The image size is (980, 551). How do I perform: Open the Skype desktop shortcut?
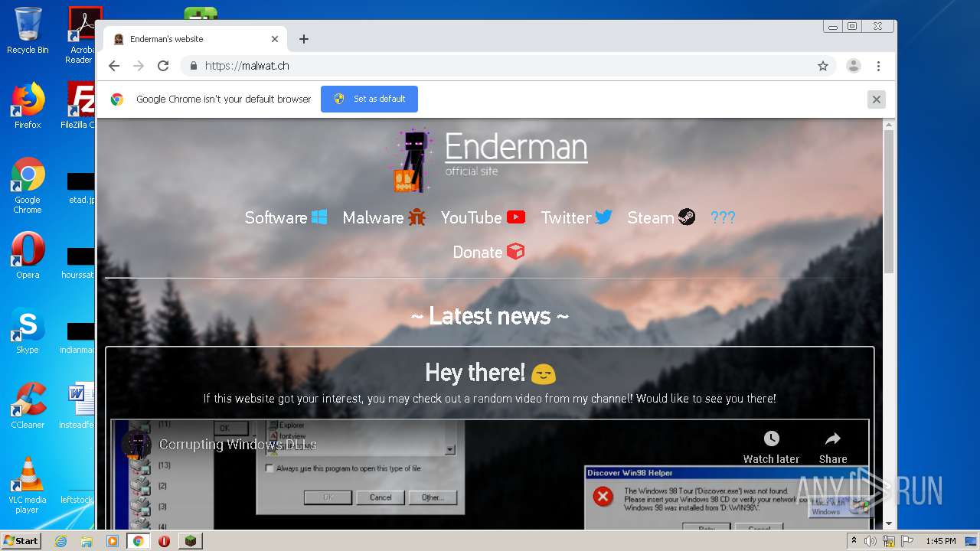click(x=28, y=331)
